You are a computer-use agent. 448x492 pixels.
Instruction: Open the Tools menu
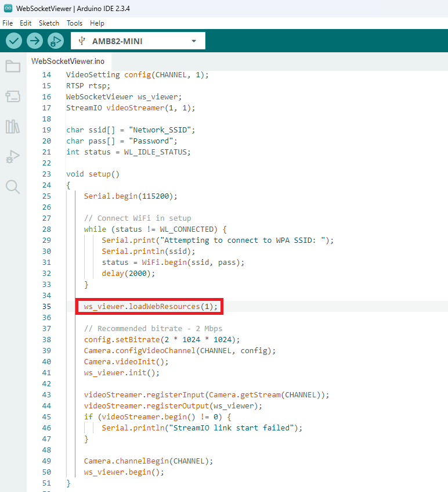pos(74,23)
